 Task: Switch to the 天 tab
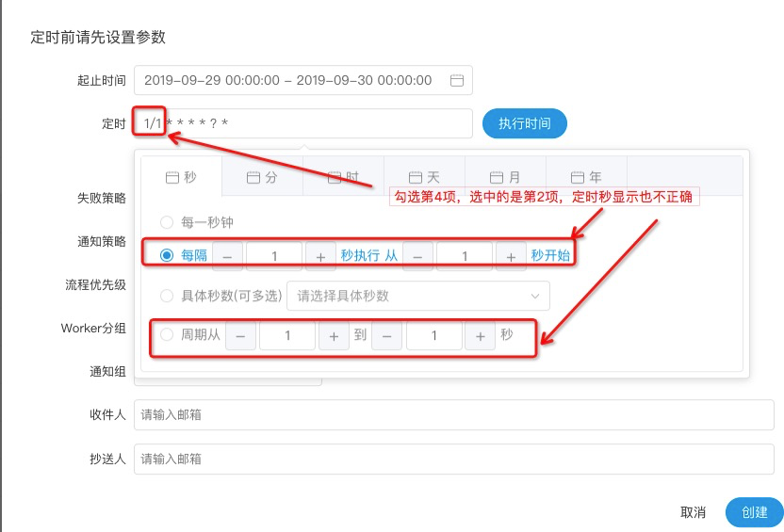pyautogui.click(x=424, y=177)
